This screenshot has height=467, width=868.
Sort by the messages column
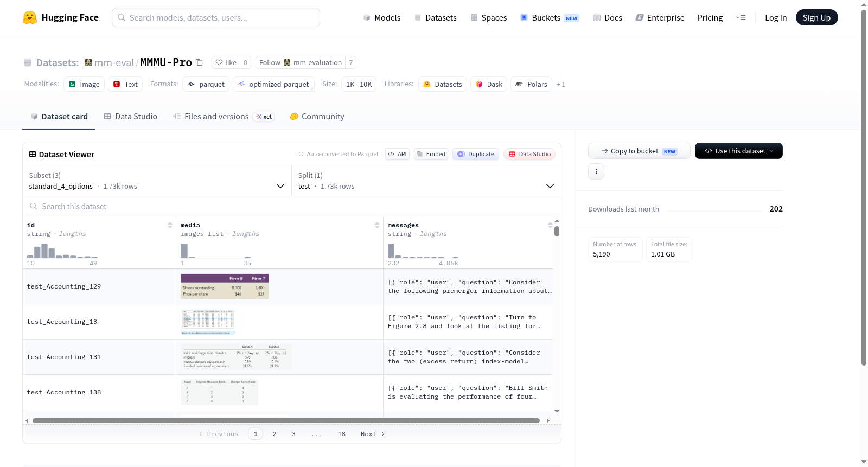[x=550, y=225]
